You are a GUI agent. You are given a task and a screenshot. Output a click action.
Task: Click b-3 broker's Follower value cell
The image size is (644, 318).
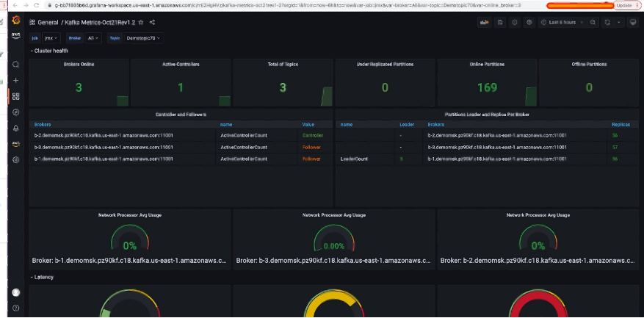pyautogui.click(x=312, y=147)
